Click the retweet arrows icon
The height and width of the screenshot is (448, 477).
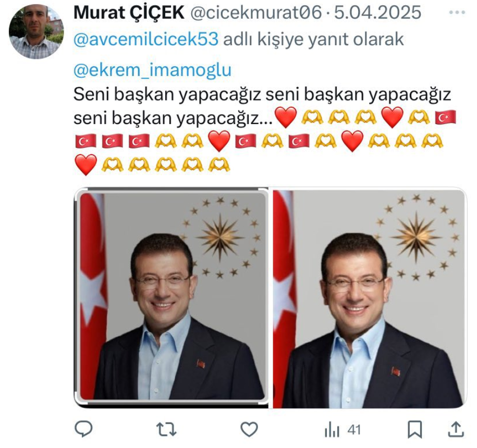point(166,429)
